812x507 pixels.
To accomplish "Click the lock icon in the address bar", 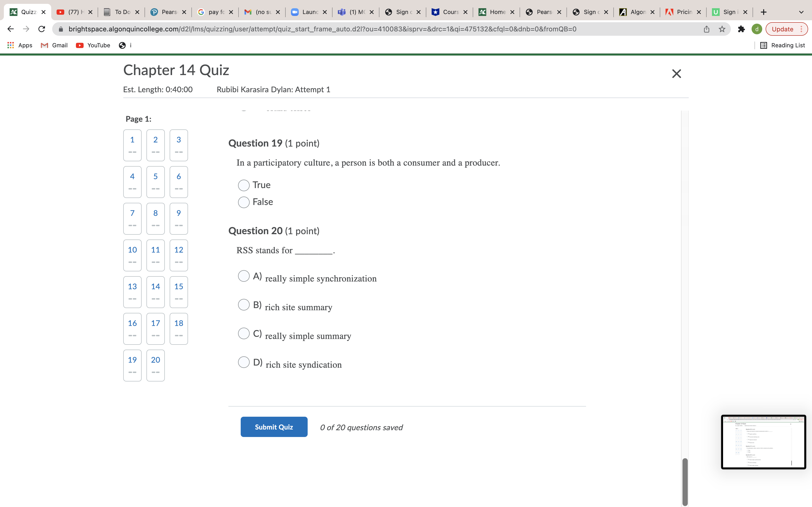I will [61, 29].
